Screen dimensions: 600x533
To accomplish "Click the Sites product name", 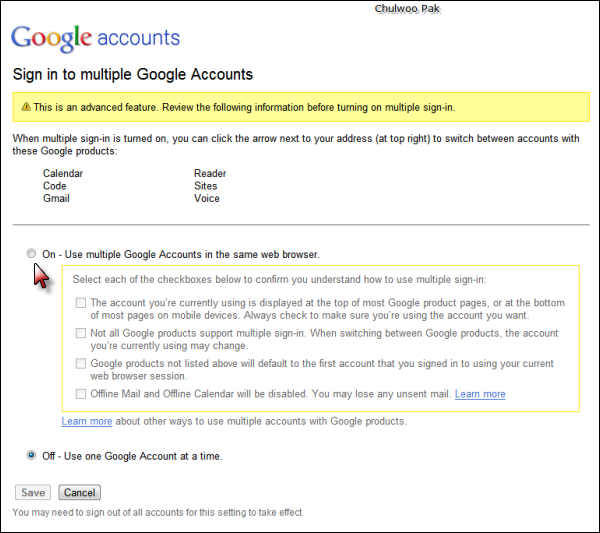I will pyautogui.click(x=205, y=186).
